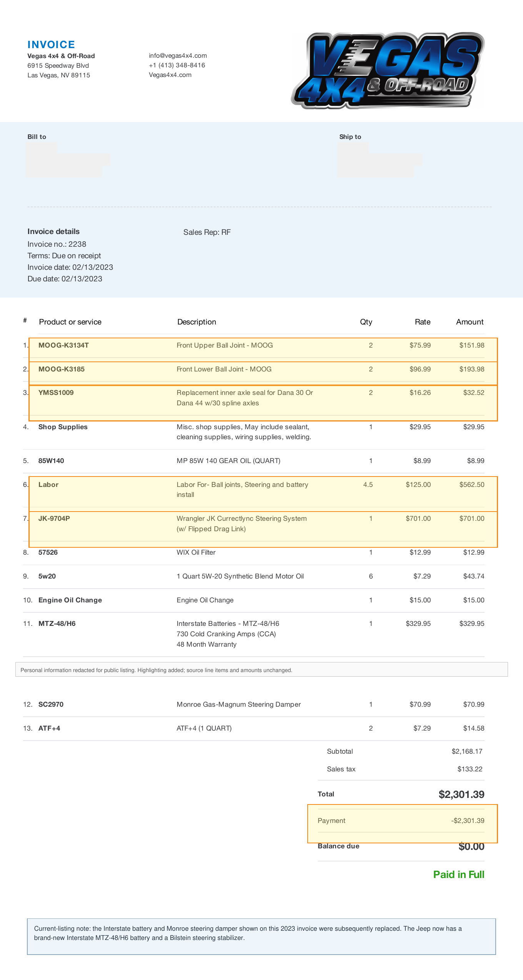Viewport: 523px width, 980px height.
Task: Click the Total value $2,301.39
Action: (x=461, y=794)
